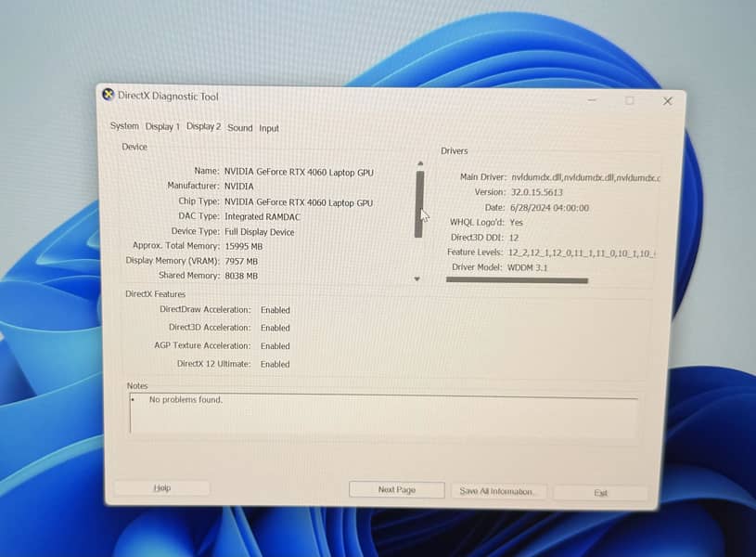Click Driver Model value WDDM 3.1

click(x=528, y=267)
